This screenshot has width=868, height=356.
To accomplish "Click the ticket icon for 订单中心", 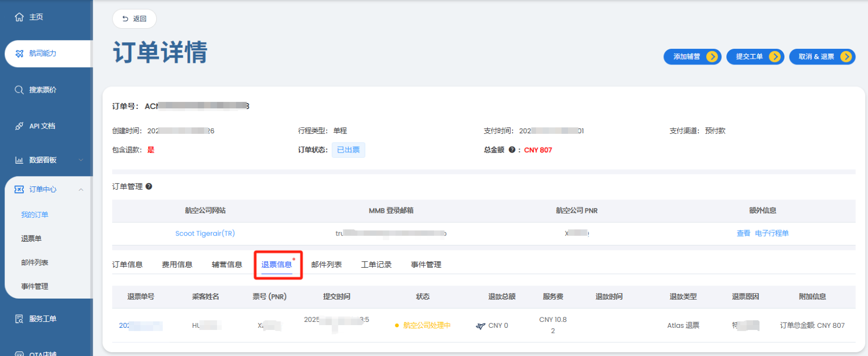I will click(19, 189).
